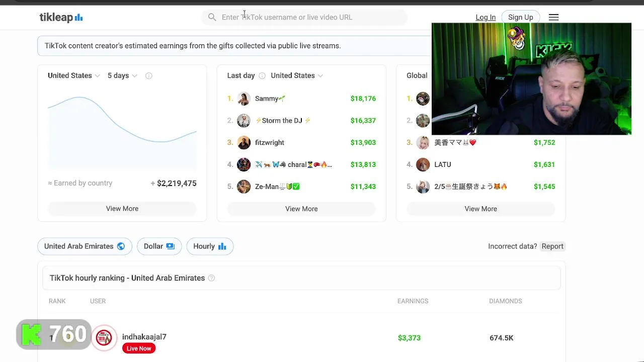Click the $1,545 earnings value
644x362 pixels.
coord(544,187)
